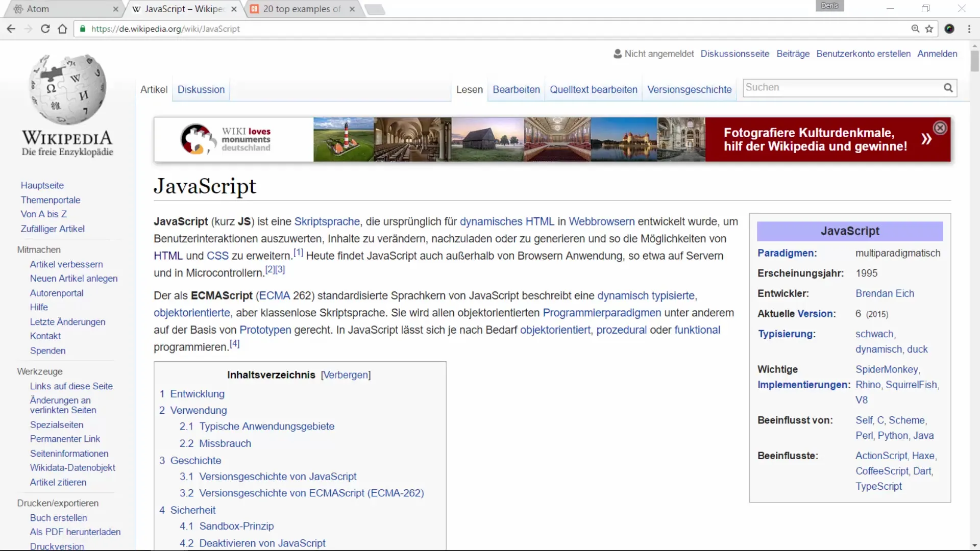This screenshot has height=551, width=980.
Task: Open Zufälliger Artikel in the sidebar
Action: point(53,229)
